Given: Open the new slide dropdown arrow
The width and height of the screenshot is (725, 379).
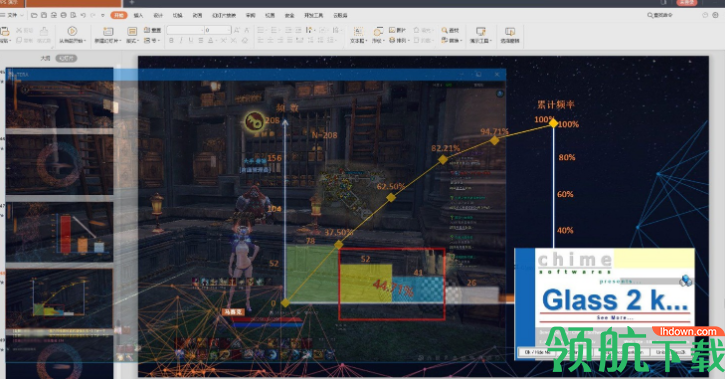Looking at the screenshot, I should click(120, 41).
